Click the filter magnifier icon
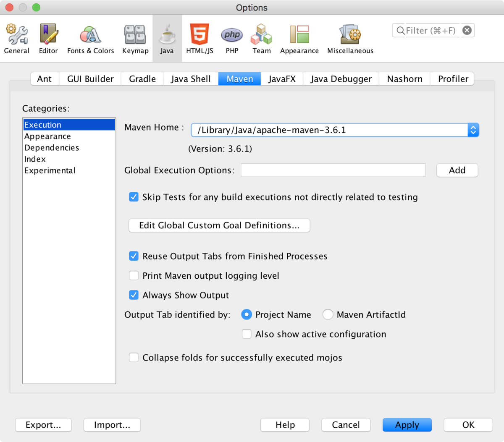This screenshot has width=504, height=442. (400, 30)
